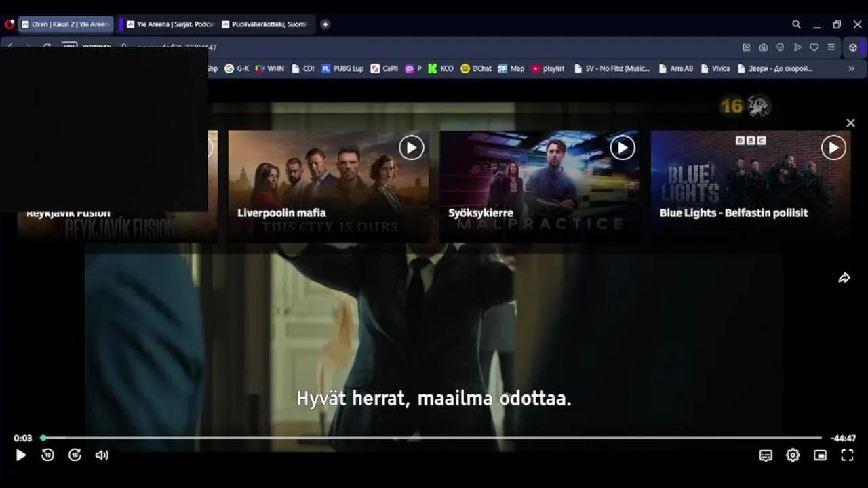Reload the current page
868x488 pixels.
click(47, 47)
